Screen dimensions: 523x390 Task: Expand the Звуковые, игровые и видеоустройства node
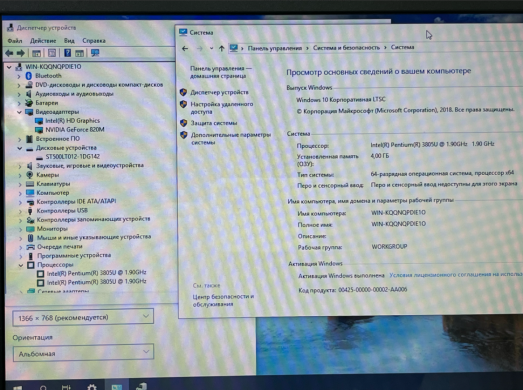[x=20, y=166]
